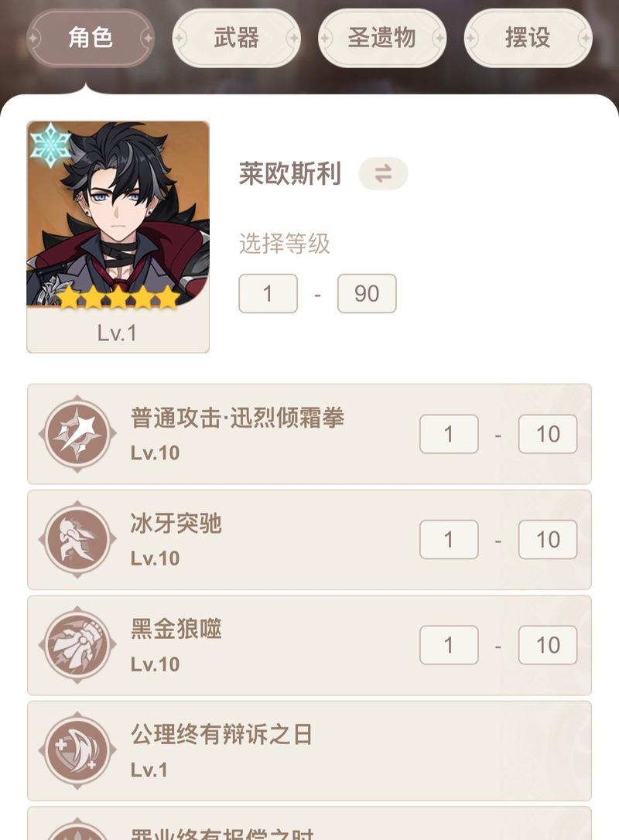Screen dimensions: 619x840
Task: Open the 摆设 tab
Action: click(528, 38)
